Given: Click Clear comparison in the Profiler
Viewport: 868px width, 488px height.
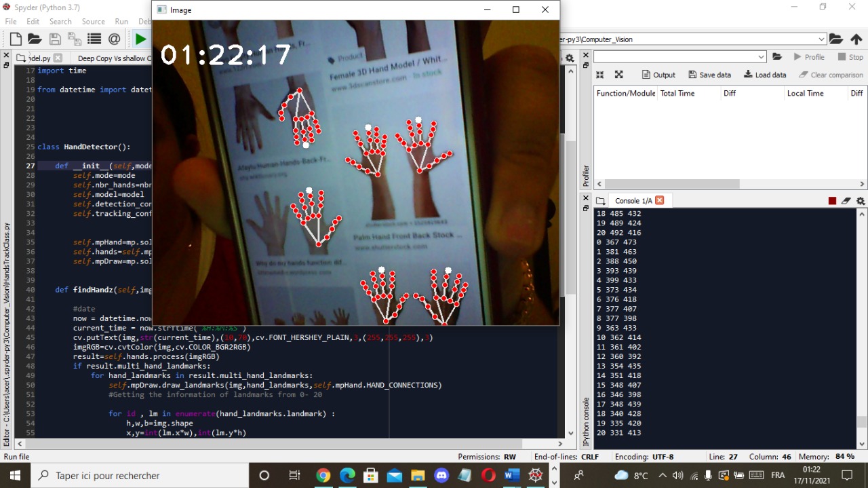Looking at the screenshot, I should pyautogui.click(x=831, y=75).
